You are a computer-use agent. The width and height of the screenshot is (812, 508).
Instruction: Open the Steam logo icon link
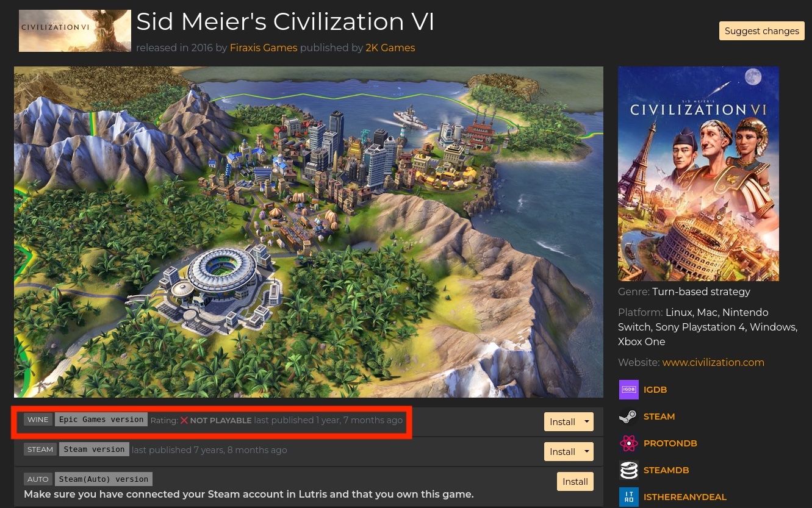(x=628, y=417)
